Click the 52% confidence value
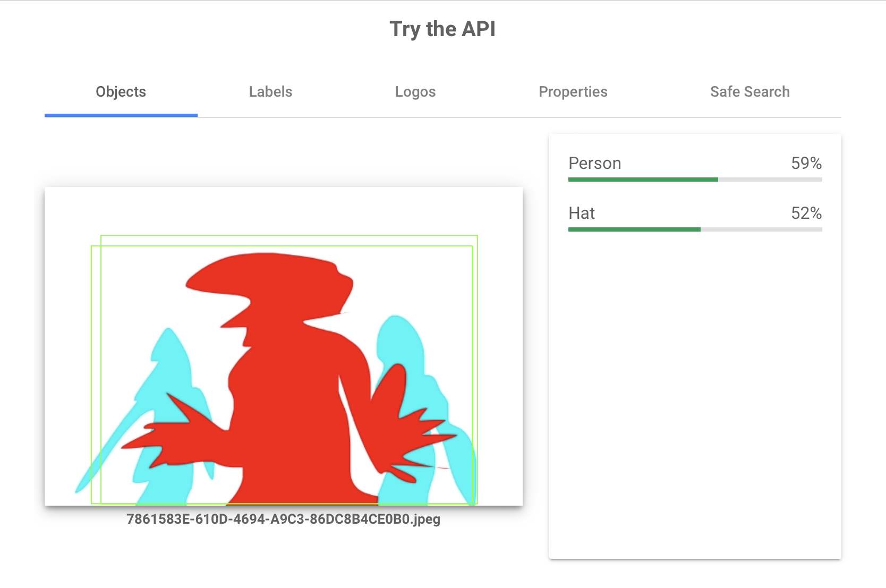Viewport: 886px width, 588px height. (x=806, y=213)
